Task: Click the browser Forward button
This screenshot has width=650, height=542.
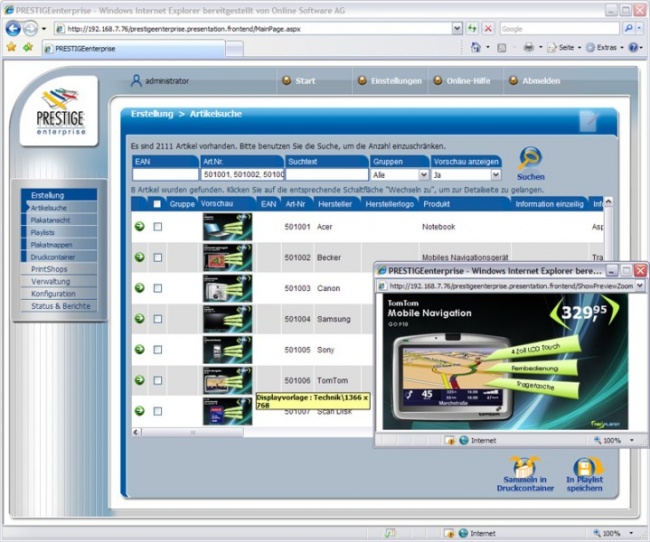Action: tap(30, 29)
